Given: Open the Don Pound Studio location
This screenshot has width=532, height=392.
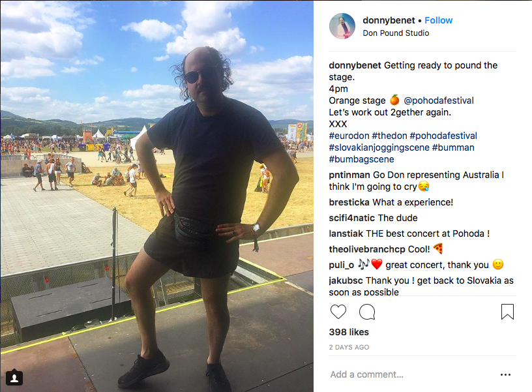Looking at the screenshot, I should click(396, 33).
